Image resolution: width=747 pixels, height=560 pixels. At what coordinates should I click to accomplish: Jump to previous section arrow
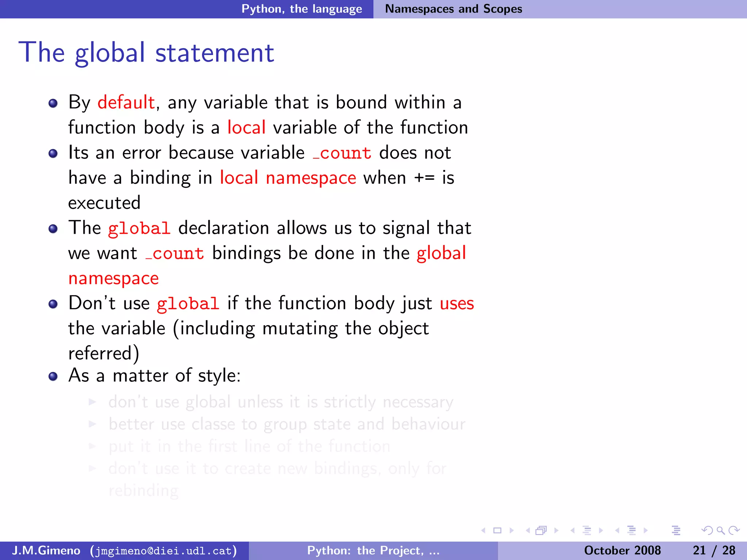coord(617,530)
